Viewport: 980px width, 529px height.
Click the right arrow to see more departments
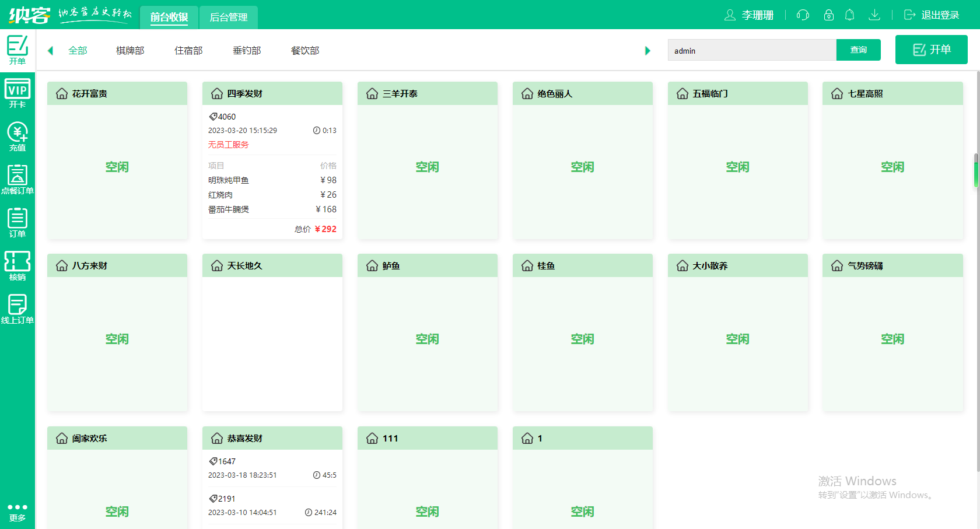pos(647,51)
